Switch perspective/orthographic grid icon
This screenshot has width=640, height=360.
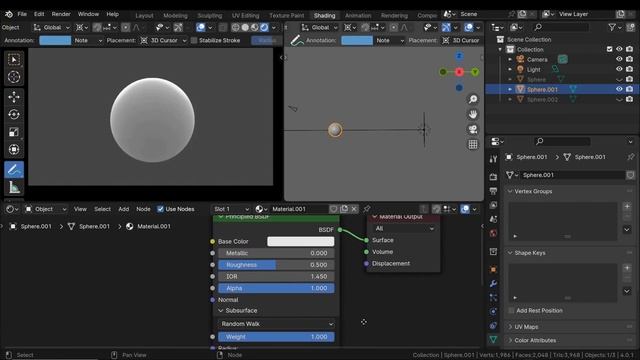tap(473, 144)
